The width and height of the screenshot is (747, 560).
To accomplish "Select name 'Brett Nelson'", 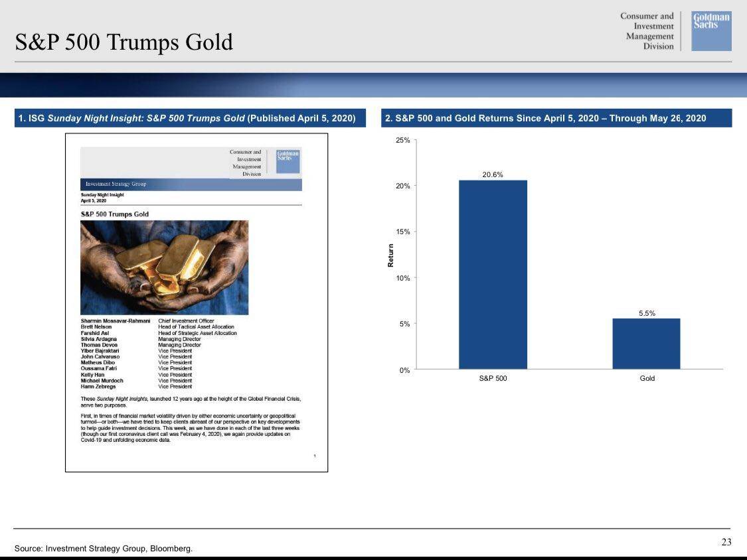I will click(96, 326).
